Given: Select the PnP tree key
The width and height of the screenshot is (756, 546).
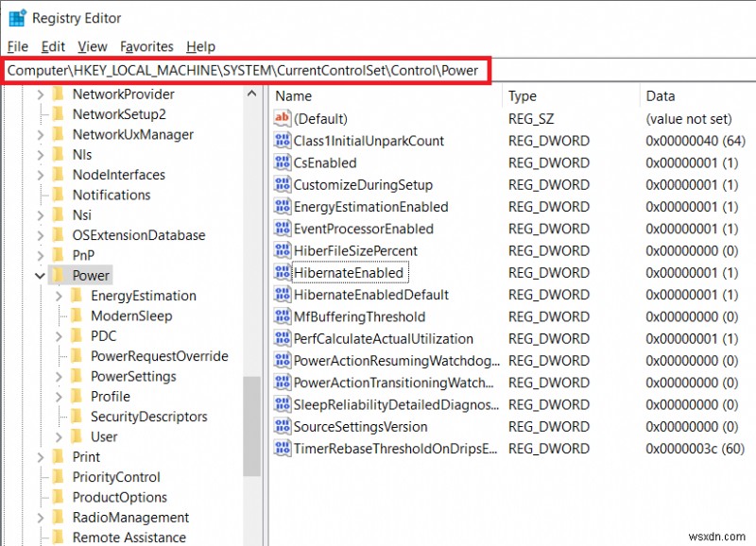Looking at the screenshot, I should tap(83, 255).
